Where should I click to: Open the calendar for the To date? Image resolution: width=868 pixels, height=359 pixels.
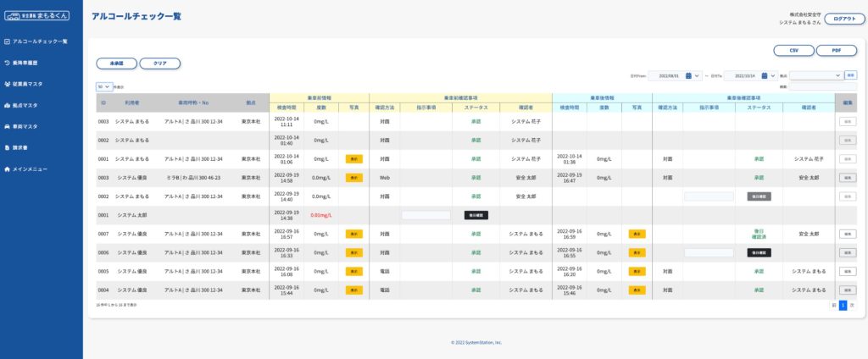tap(765, 75)
